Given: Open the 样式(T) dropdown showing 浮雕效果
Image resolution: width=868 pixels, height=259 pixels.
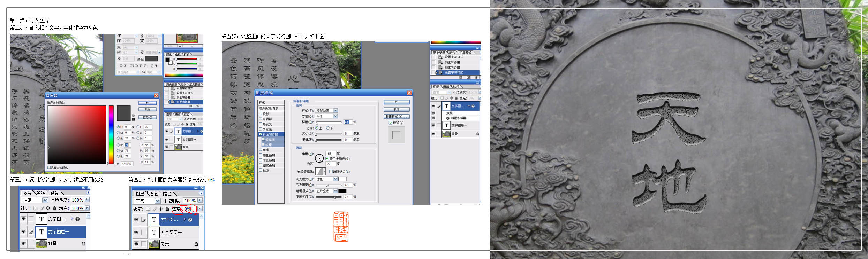Looking at the screenshot, I should pos(327,110).
